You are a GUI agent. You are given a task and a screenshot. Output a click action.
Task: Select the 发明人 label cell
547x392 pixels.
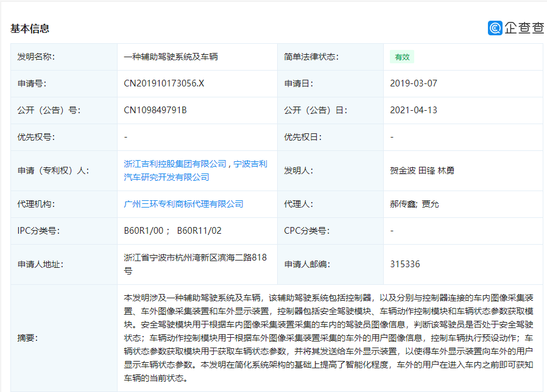pos(330,170)
